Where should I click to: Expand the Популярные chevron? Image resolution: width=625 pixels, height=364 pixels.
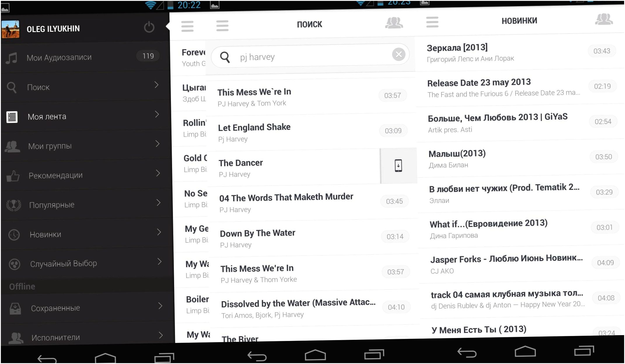[x=159, y=203]
